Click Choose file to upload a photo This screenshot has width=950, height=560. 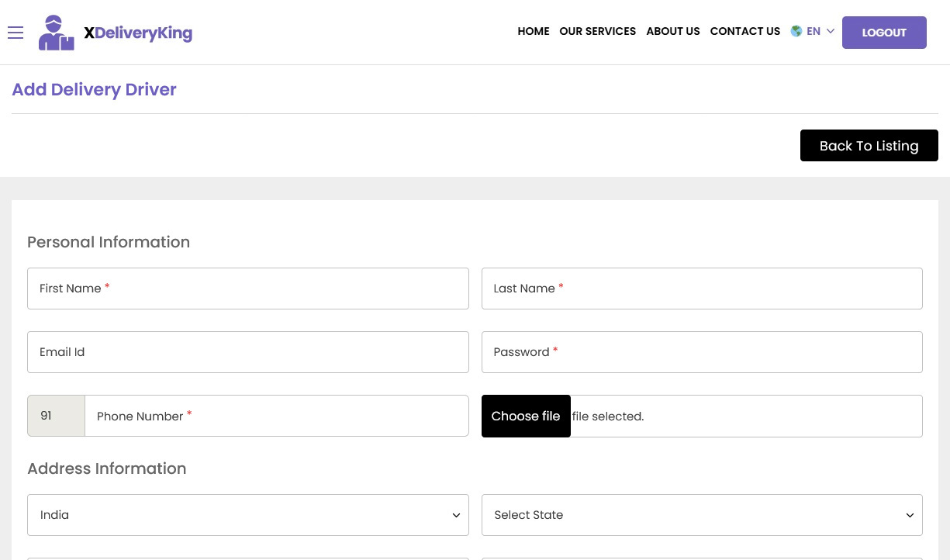[526, 416]
